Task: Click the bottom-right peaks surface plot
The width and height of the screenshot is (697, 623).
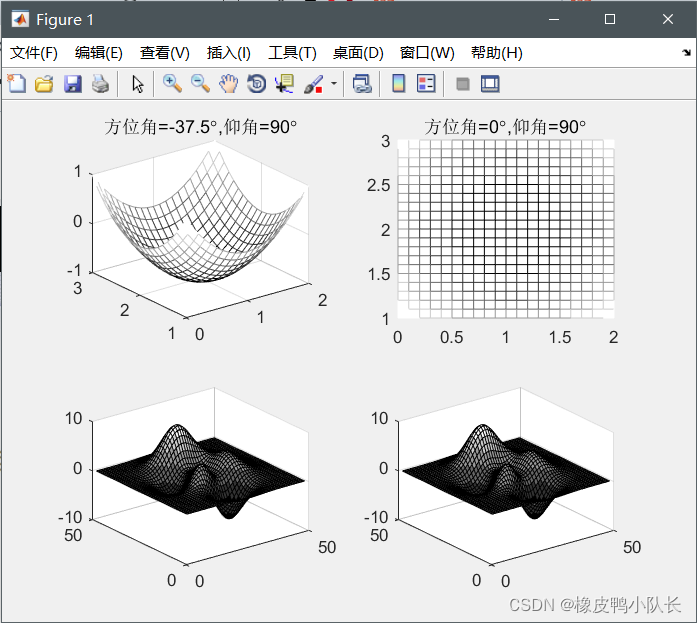Action: coord(507,475)
